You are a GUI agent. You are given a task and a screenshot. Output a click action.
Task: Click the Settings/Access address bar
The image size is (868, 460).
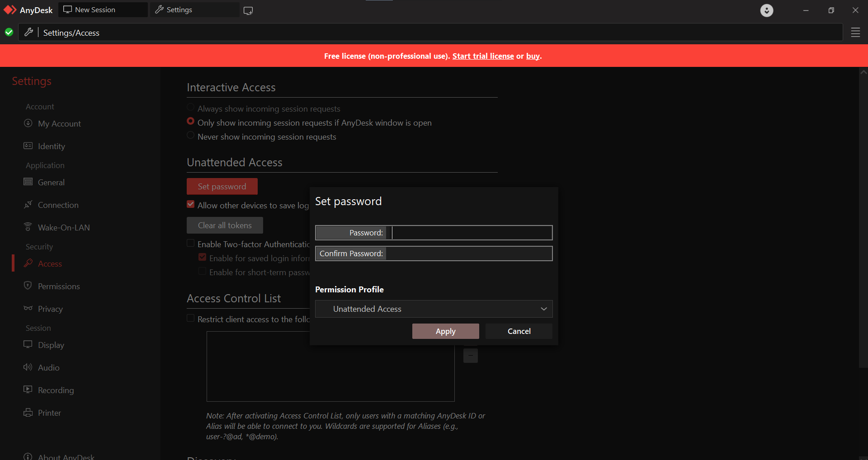click(430, 33)
